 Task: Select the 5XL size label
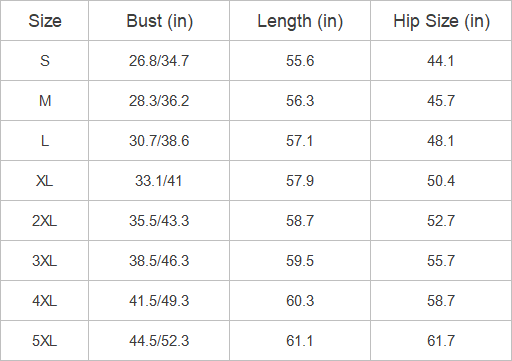45,341
